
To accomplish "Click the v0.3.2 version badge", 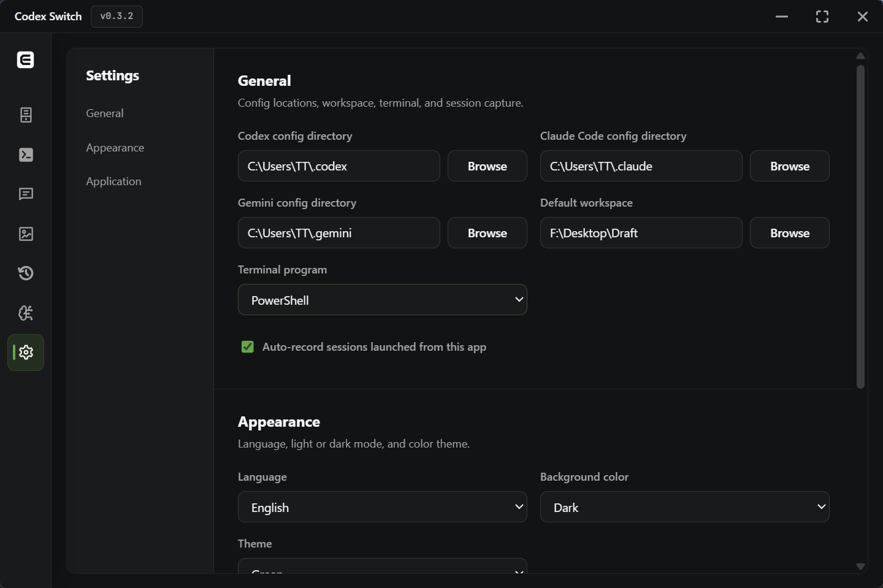I will [x=117, y=17].
